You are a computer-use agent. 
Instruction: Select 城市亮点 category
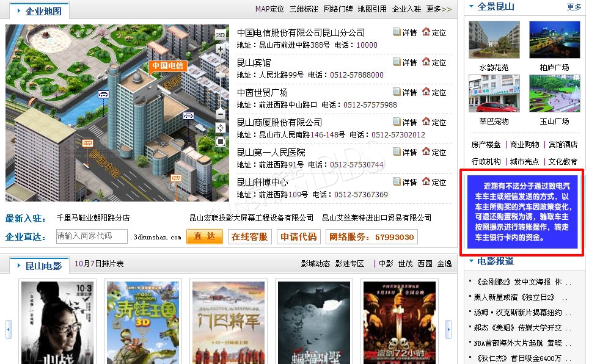[525, 161]
